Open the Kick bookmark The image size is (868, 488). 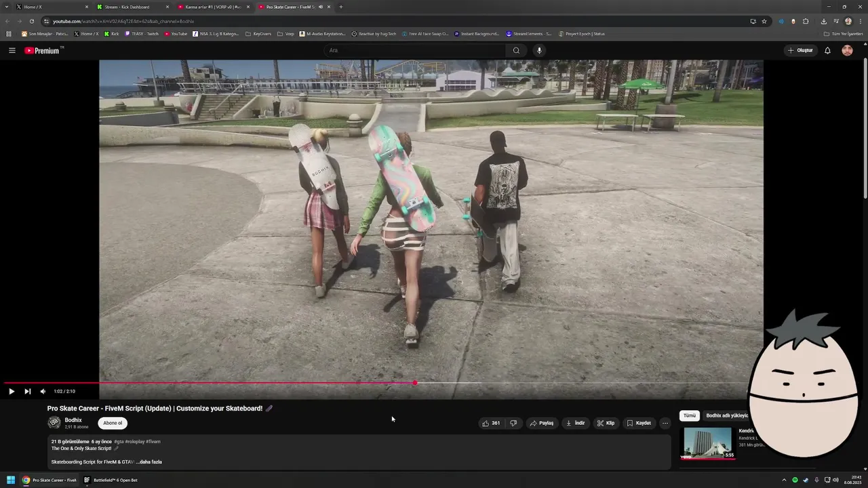111,33
